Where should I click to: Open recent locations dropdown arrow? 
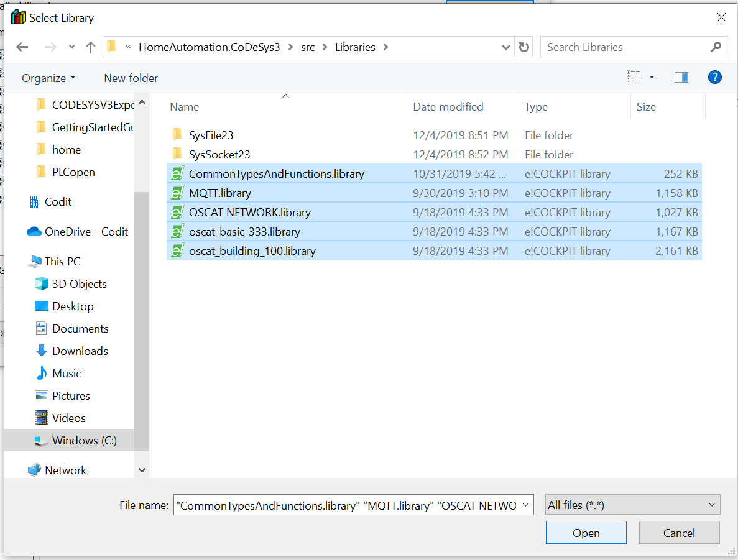click(x=71, y=47)
